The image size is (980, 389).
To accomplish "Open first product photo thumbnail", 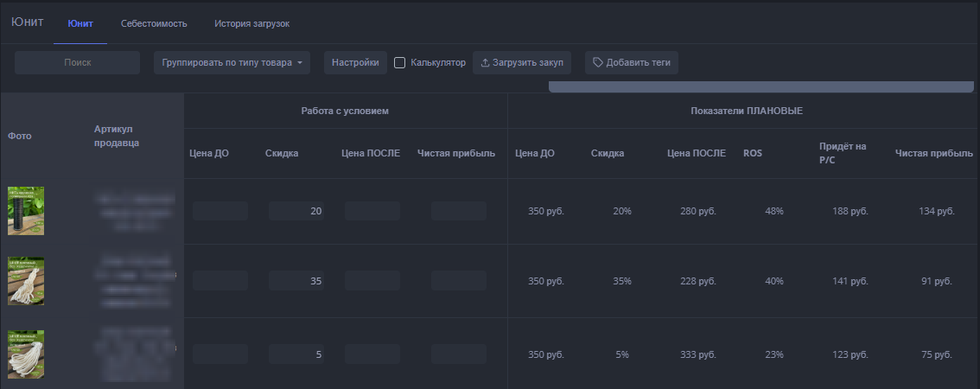I will 26,211.
